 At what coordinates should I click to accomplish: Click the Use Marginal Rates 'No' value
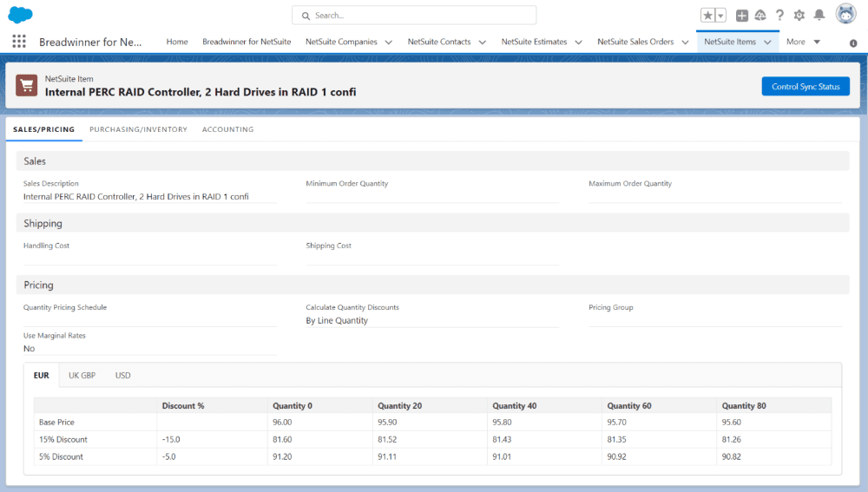coord(29,349)
